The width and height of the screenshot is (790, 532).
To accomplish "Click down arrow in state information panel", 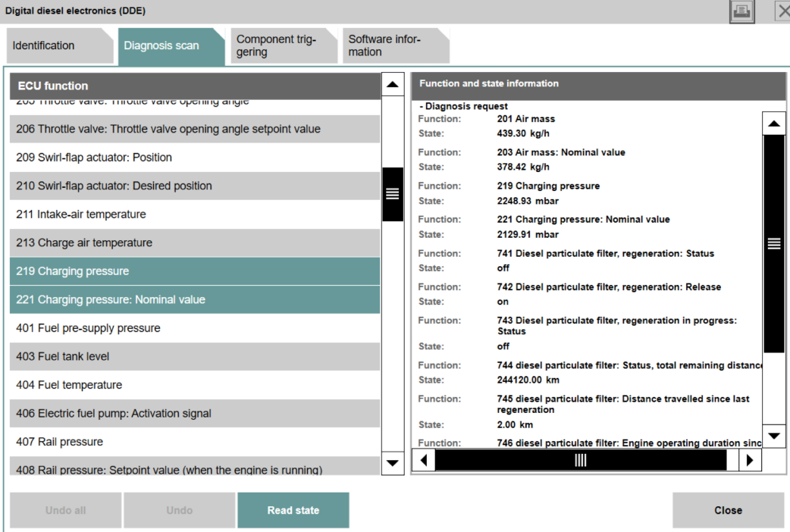I will [773, 436].
